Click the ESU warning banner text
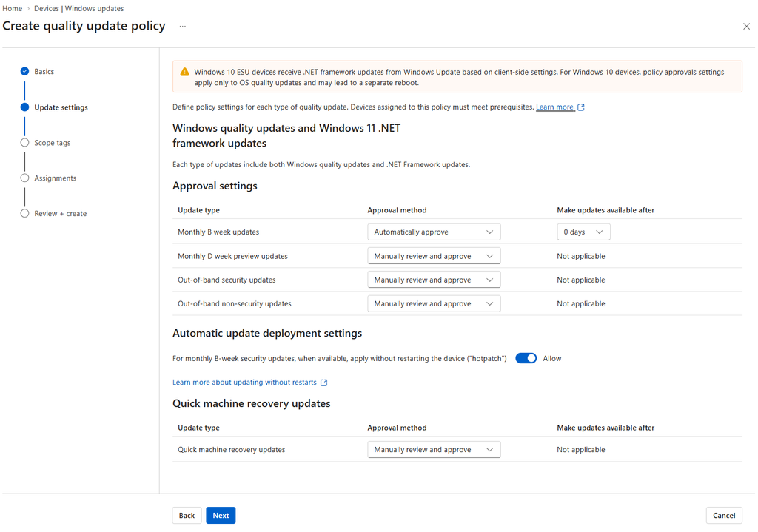Viewport: 758px width, 532px height. (x=459, y=77)
